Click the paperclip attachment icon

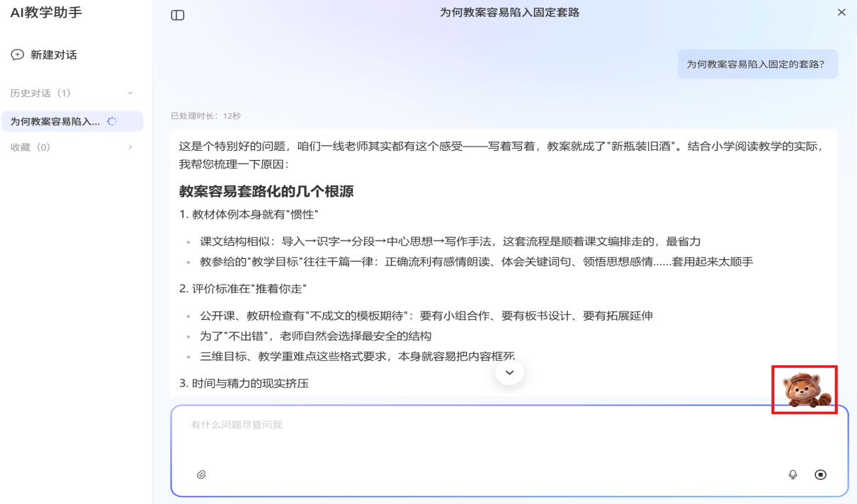pyautogui.click(x=201, y=475)
